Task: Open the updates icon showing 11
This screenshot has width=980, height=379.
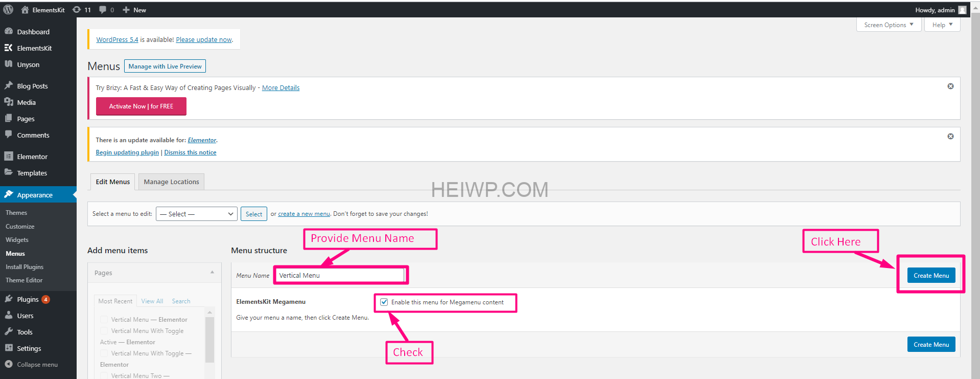Action: [x=77, y=10]
